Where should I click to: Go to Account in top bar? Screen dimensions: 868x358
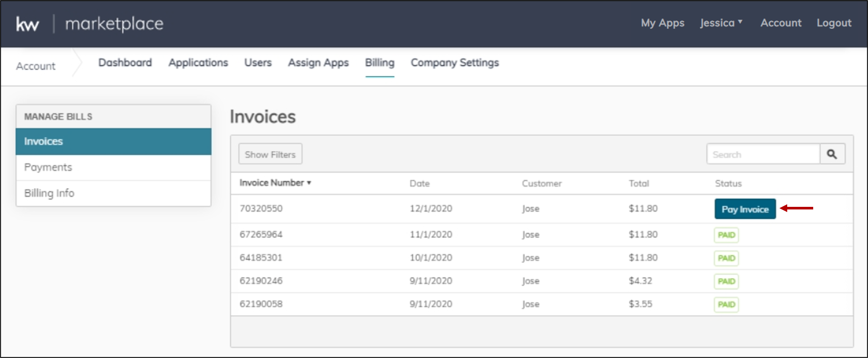pyautogui.click(x=781, y=23)
